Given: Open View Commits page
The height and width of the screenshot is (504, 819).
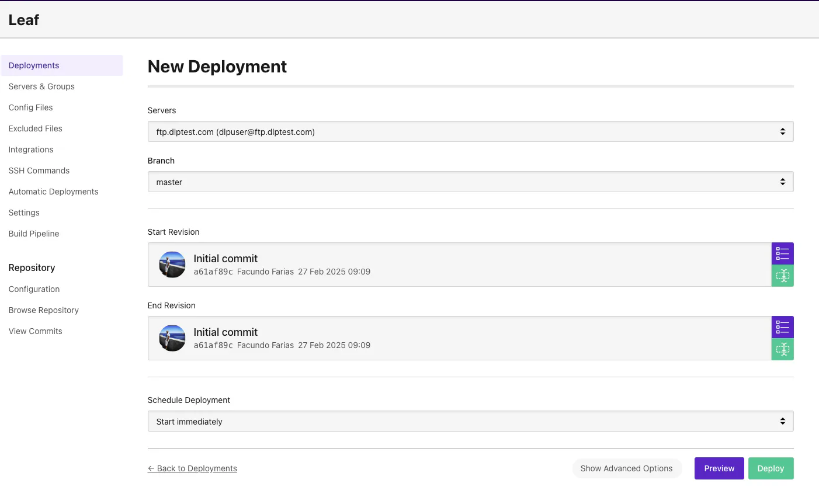Looking at the screenshot, I should [x=35, y=331].
